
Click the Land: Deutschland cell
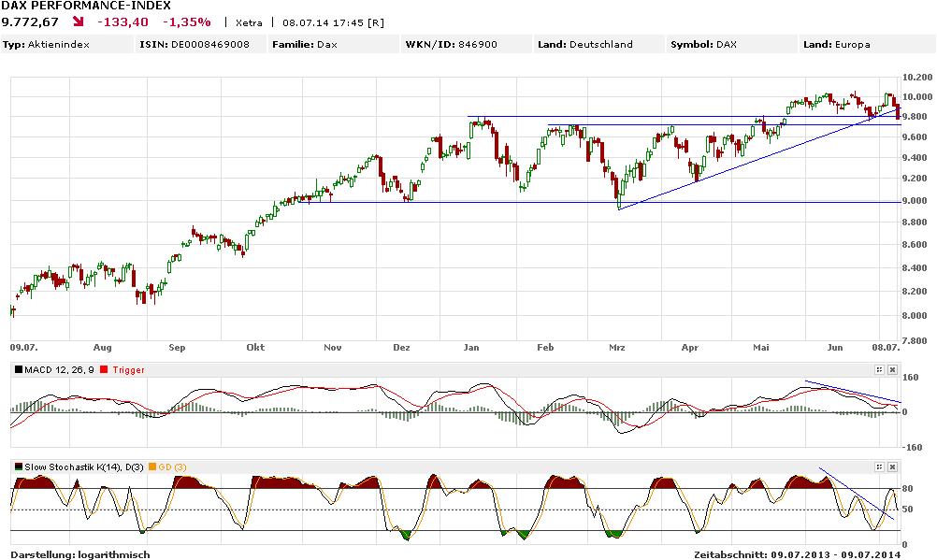[x=599, y=44]
